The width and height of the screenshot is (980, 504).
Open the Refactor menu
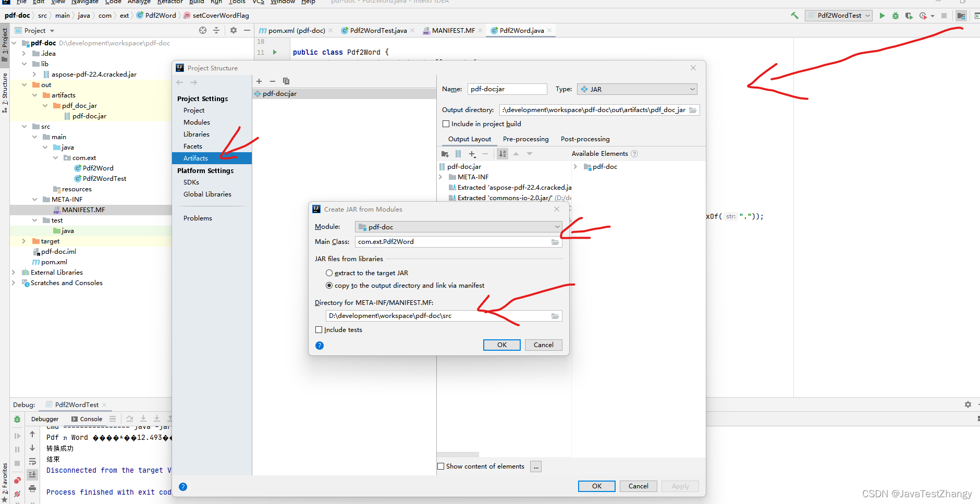[x=170, y=2]
